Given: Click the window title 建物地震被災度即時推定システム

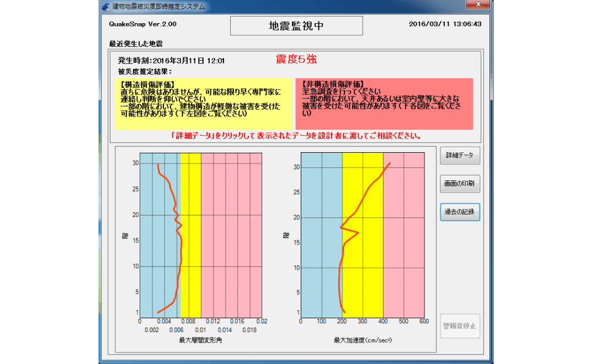Looking at the screenshot, I should coord(158,7).
